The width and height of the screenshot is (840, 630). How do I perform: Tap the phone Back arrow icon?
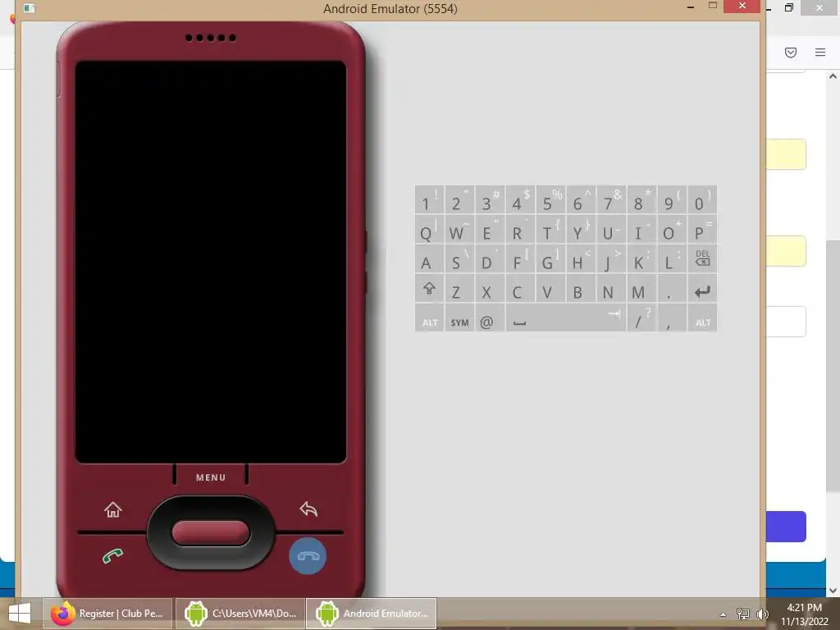(308, 509)
